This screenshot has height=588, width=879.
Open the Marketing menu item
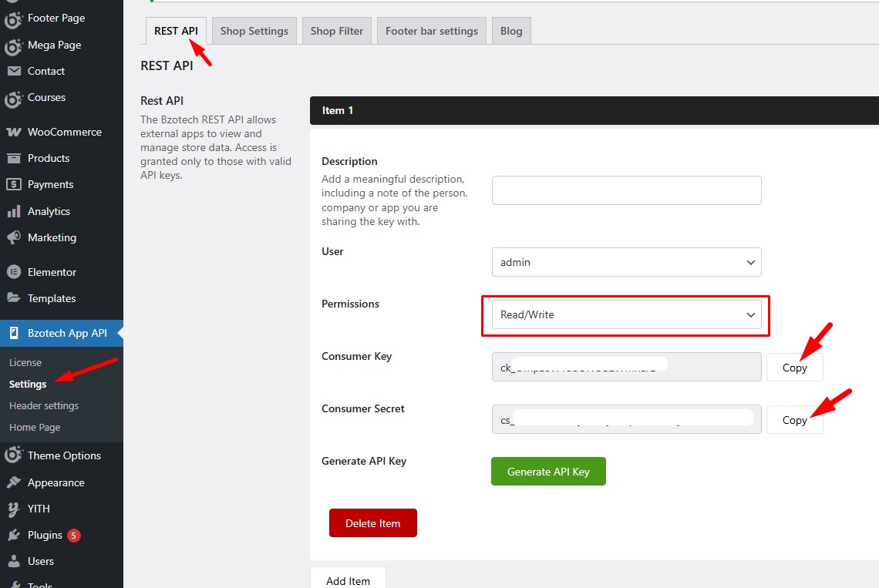[x=62, y=237]
